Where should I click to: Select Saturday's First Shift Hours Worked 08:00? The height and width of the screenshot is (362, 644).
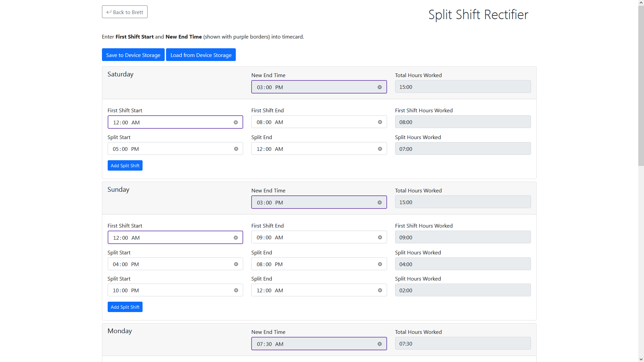[463, 122]
